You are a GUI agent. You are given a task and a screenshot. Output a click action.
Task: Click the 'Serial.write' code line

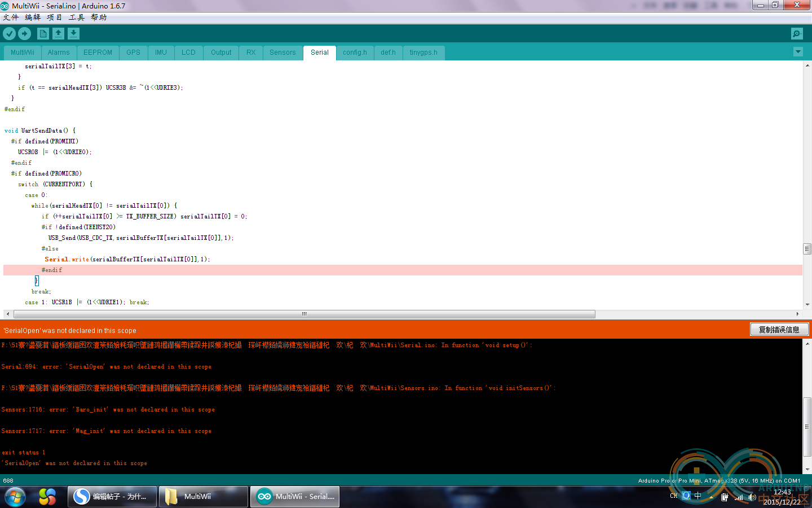click(x=127, y=260)
